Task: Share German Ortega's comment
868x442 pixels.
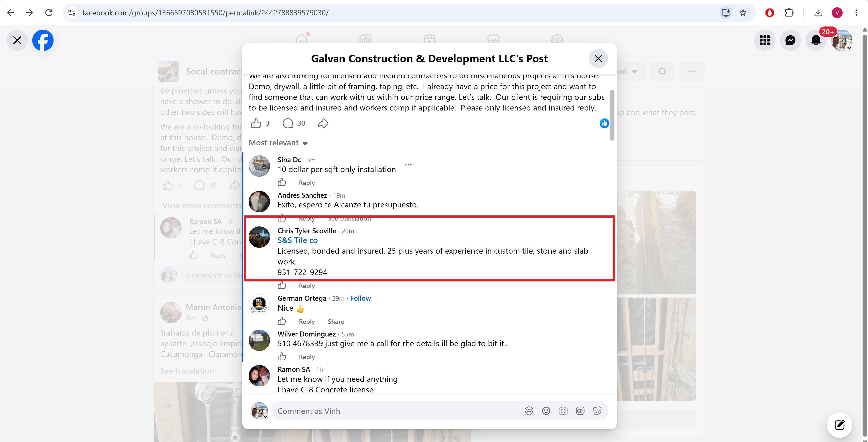Action: [336, 322]
